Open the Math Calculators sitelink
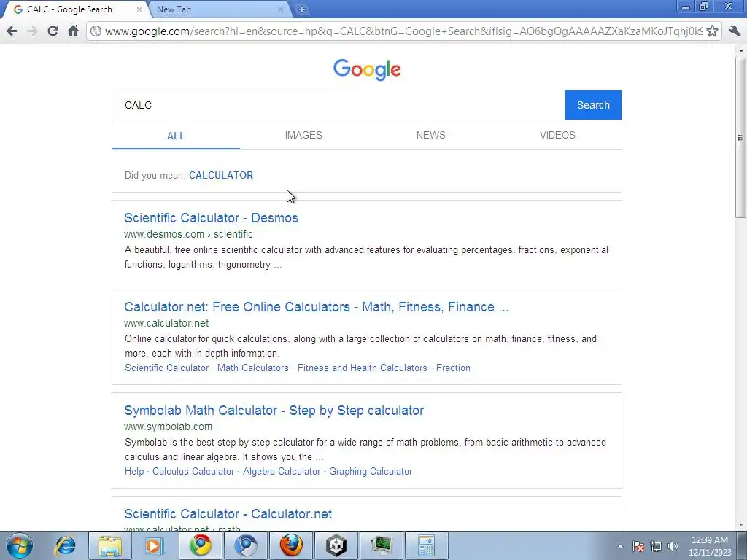 pos(253,367)
